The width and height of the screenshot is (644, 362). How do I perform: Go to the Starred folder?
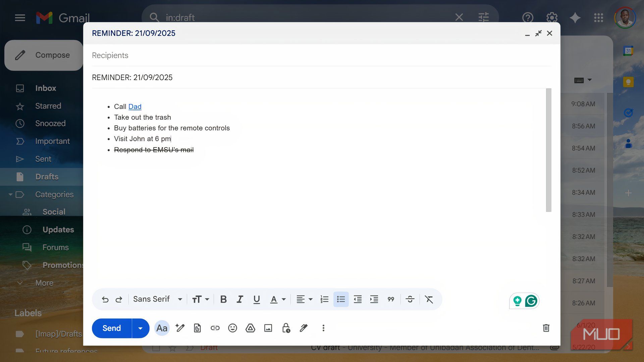coord(48,106)
